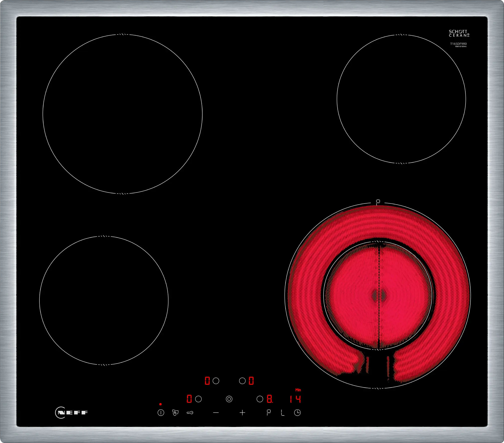Tap the NEFF brand logo
The height and width of the screenshot is (443, 504).
[x=71, y=412]
